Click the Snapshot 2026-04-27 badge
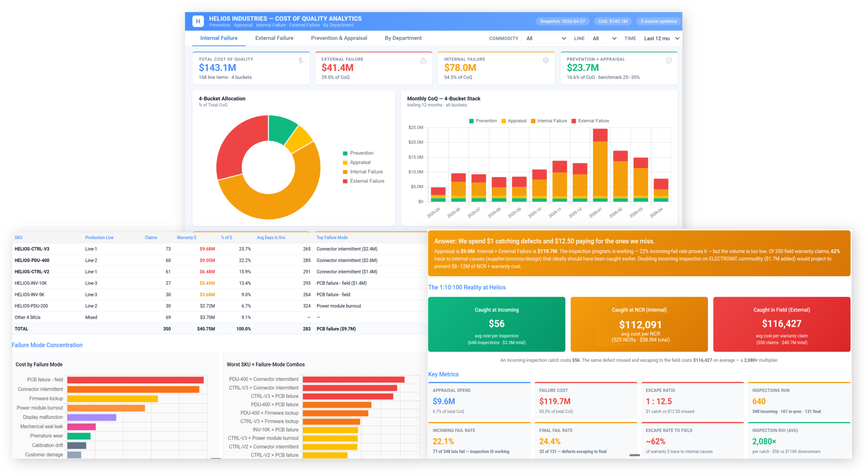This screenshot has height=475, width=868. click(x=562, y=21)
